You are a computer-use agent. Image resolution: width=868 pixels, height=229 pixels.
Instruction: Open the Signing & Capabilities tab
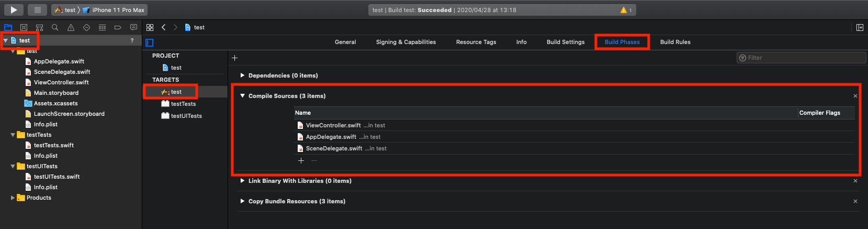point(405,42)
